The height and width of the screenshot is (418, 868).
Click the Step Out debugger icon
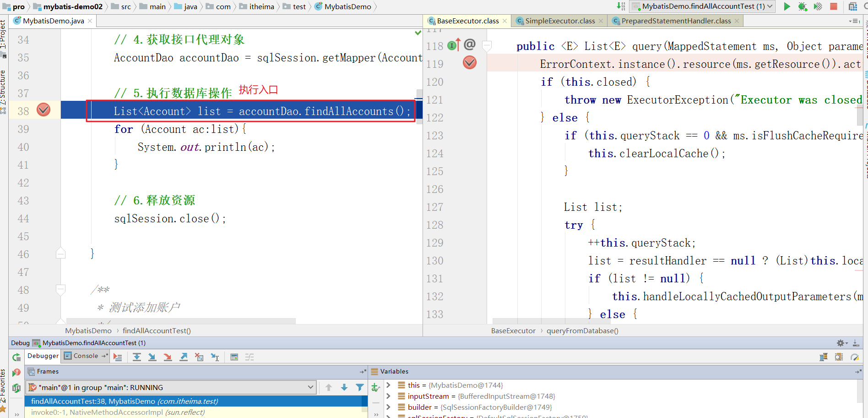pyautogui.click(x=183, y=357)
